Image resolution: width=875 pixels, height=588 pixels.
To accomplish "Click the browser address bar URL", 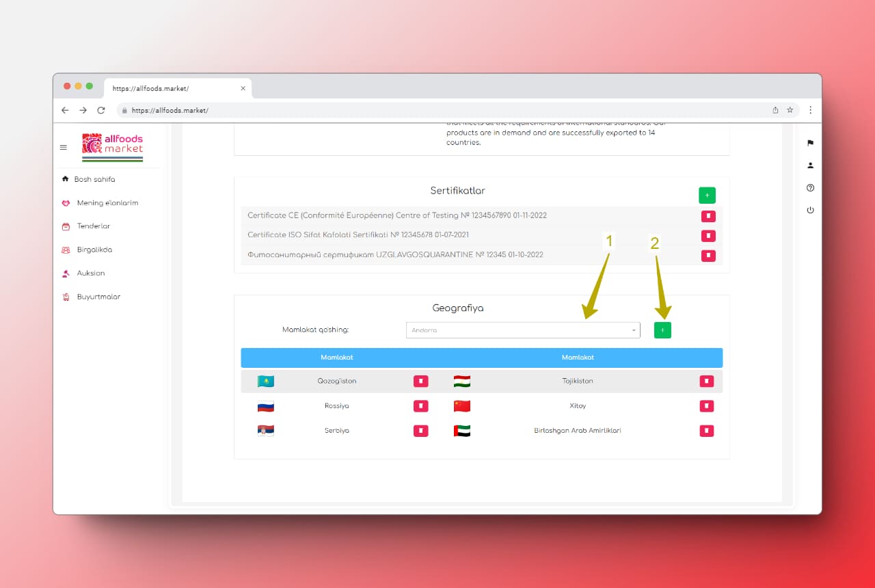I will click(170, 110).
